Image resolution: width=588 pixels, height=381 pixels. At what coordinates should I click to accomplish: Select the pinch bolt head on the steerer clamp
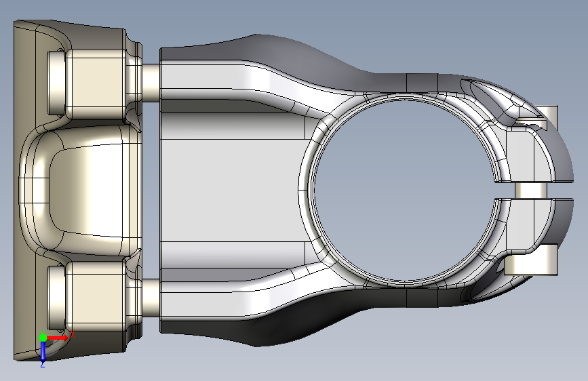point(530,260)
